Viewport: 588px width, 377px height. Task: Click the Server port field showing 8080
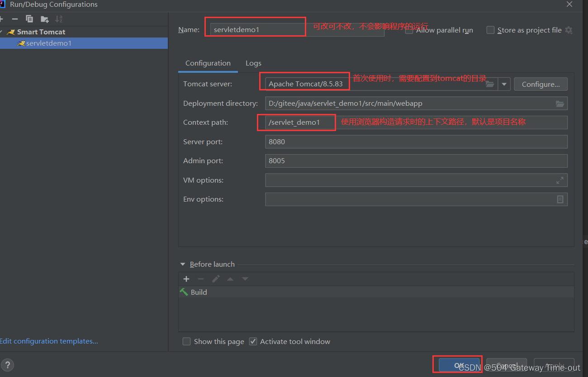pos(416,142)
